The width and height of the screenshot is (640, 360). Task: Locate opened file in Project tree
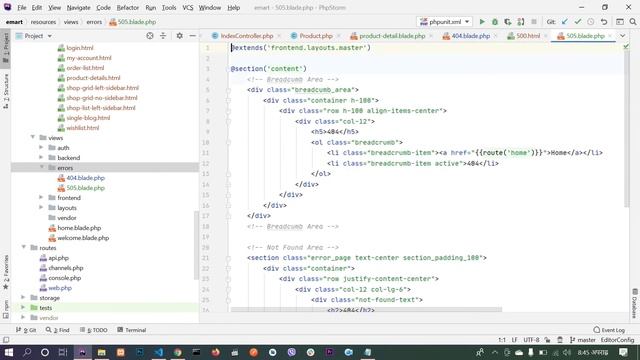(x=150, y=36)
